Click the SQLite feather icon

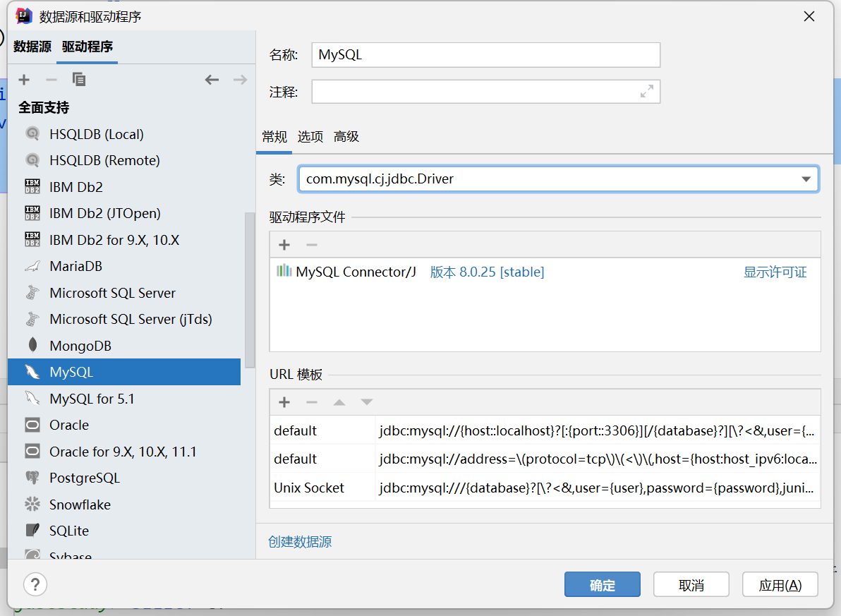[x=32, y=531]
